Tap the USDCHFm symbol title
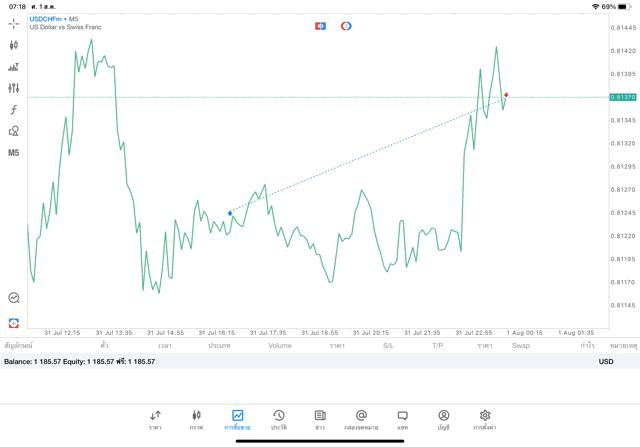The height and width of the screenshot is (447, 640). click(x=48, y=19)
